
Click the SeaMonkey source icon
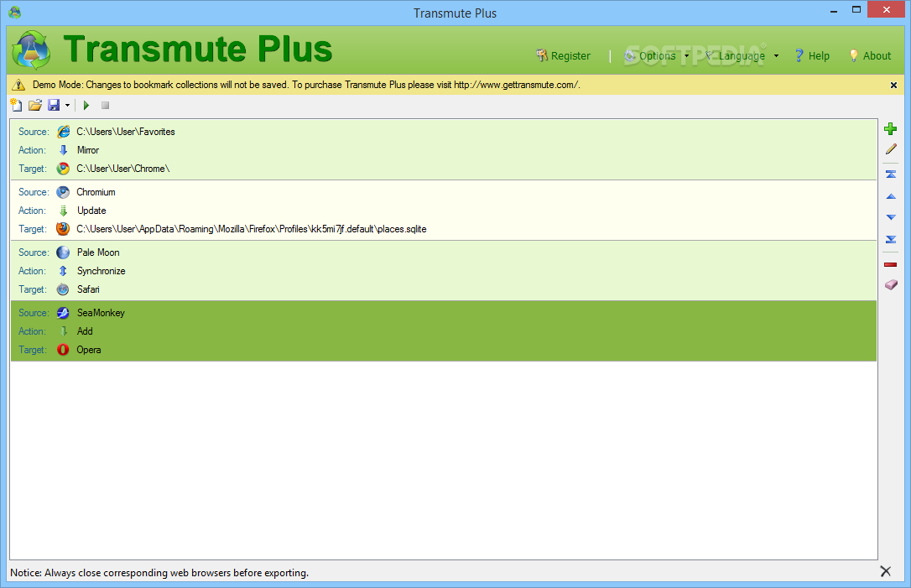[x=63, y=313]
